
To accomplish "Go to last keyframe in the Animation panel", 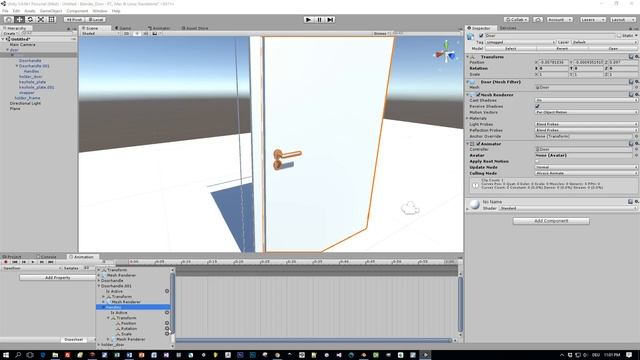I will point(51,262).
